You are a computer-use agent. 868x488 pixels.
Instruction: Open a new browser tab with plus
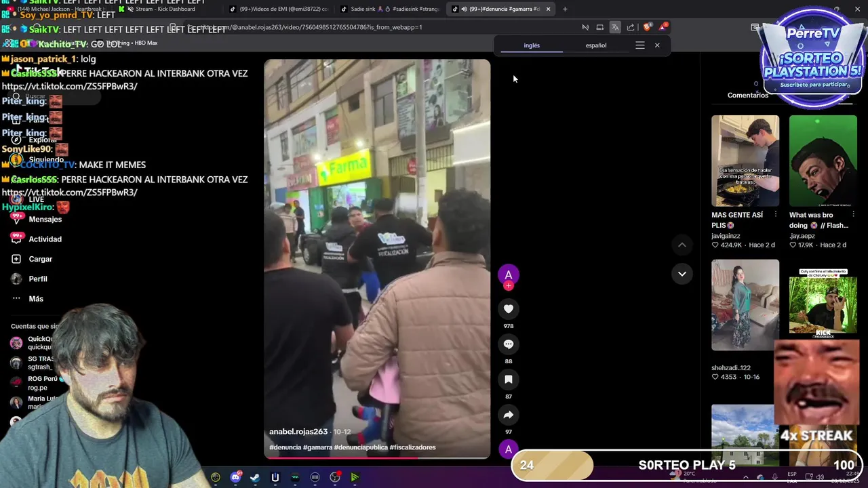(565, 9)
